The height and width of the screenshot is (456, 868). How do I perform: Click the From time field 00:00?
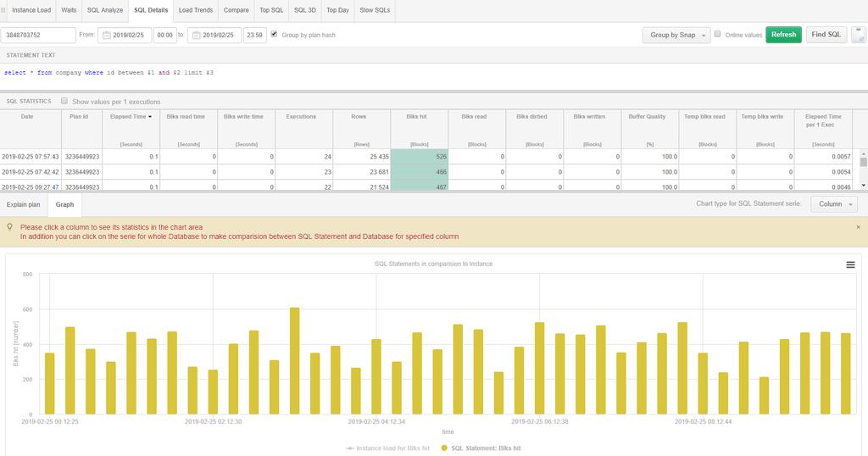164,35
